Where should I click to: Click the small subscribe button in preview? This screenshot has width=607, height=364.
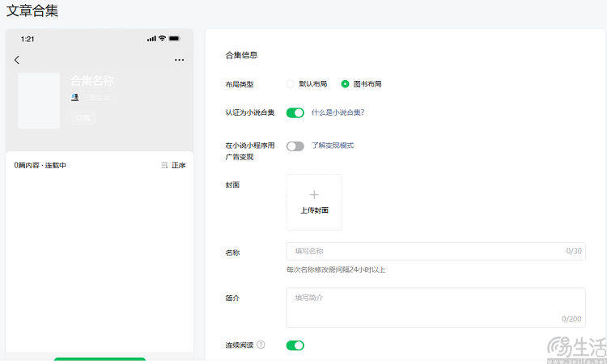[82, 118]
